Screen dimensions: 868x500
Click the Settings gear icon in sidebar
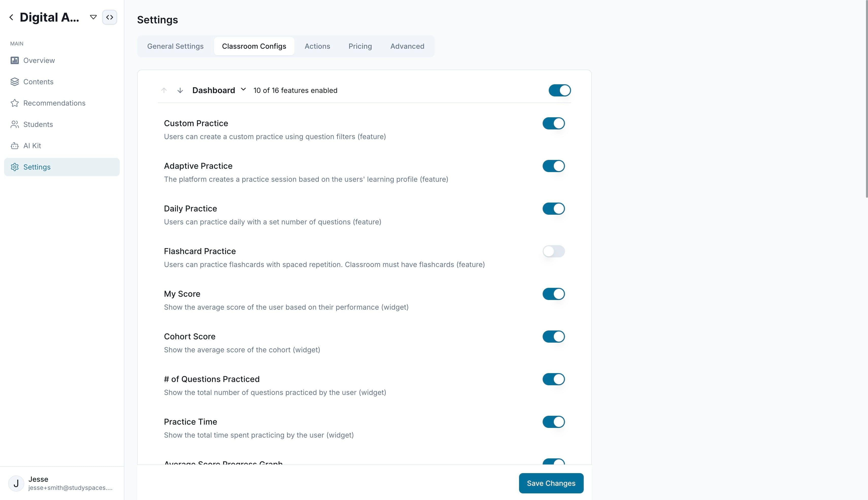14,167
